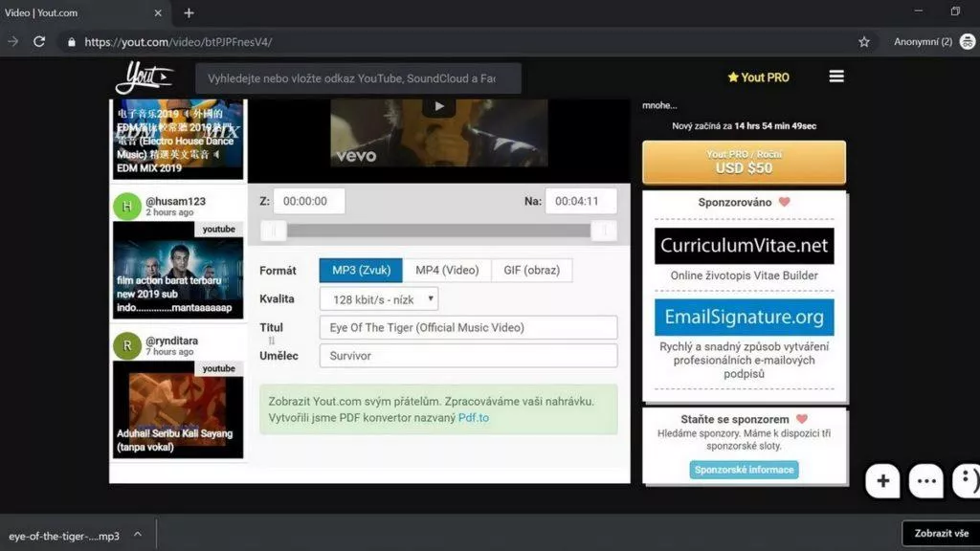Click @rynditara avatar

pos(127,345)
